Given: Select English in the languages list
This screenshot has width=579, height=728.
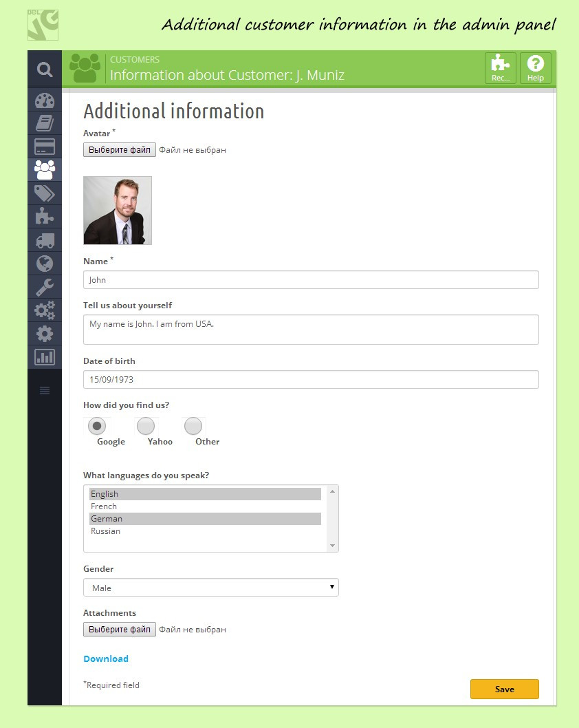Looking at the screenshot, I should tap(205, 494).
